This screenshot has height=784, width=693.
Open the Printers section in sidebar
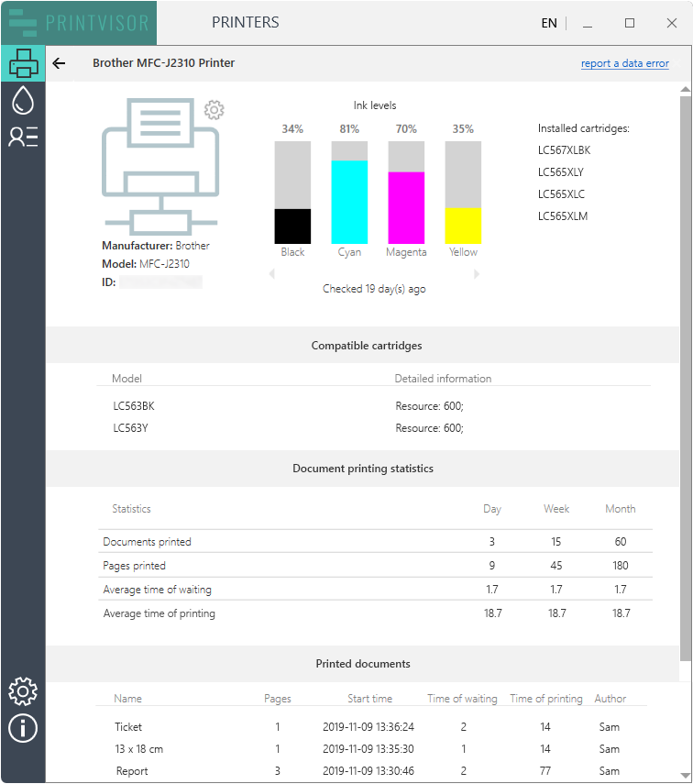[23, 64]
